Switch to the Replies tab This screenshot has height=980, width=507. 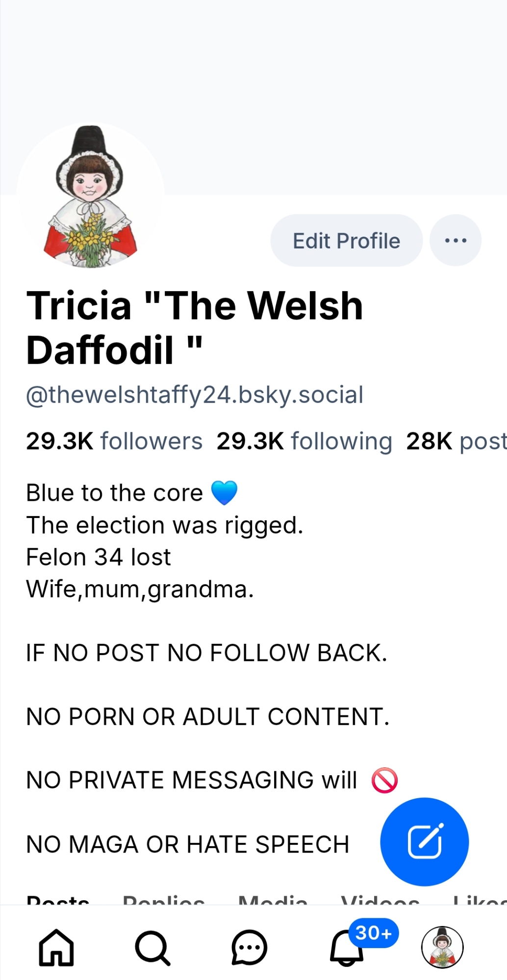(164, 899)
